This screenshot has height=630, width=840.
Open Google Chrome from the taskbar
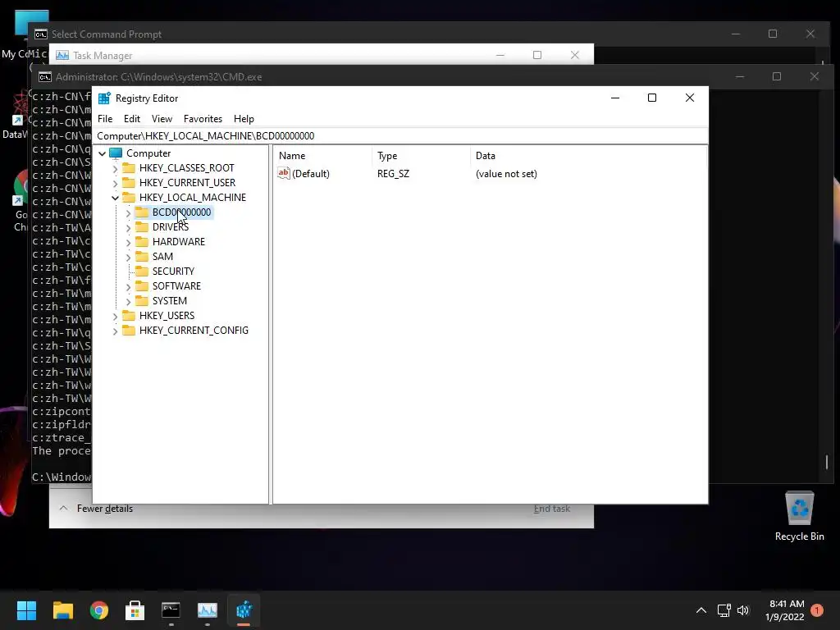point(99,610)
